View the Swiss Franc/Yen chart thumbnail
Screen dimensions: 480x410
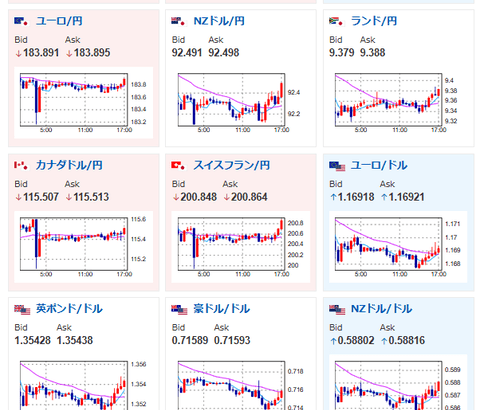[x=241, y=247]
